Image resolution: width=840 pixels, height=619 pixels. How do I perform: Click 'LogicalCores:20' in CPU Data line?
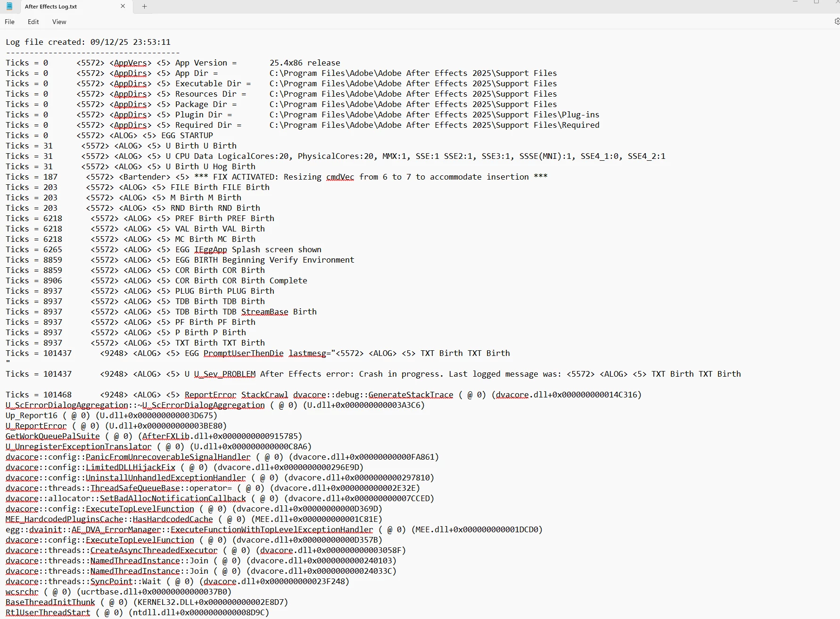click(x=255, y=156)
